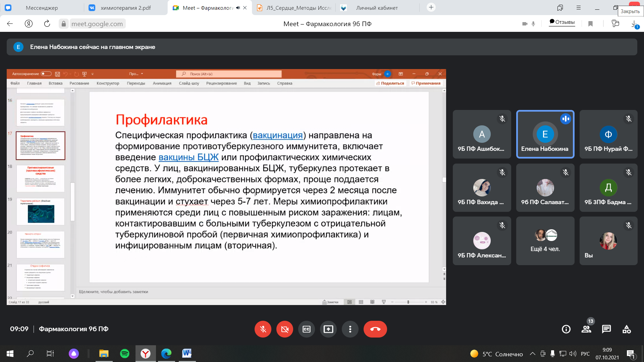Select 9Б ПФ Нурай Ф... participant tile
Viewport: 644px width, 362px height.
tap(608, 134)
